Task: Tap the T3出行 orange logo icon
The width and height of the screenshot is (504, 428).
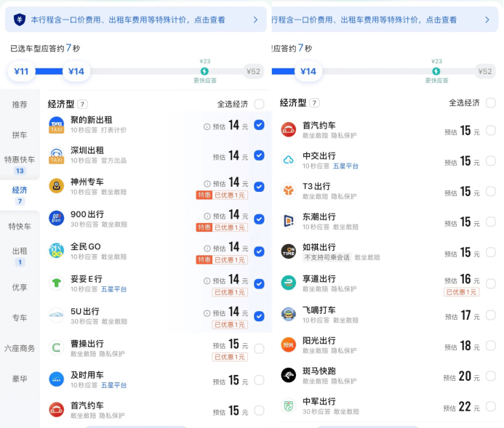Action: point(288,190)
